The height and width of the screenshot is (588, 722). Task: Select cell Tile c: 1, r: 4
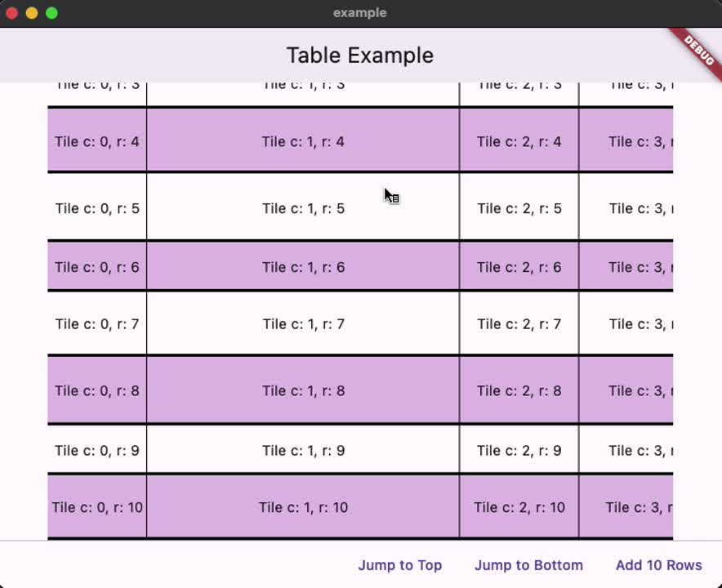click(x=303, y=140)
